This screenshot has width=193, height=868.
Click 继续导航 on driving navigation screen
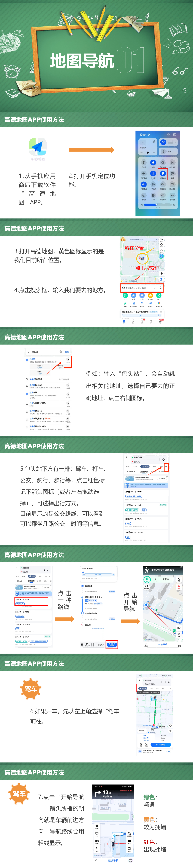click(x=113, y=860)
